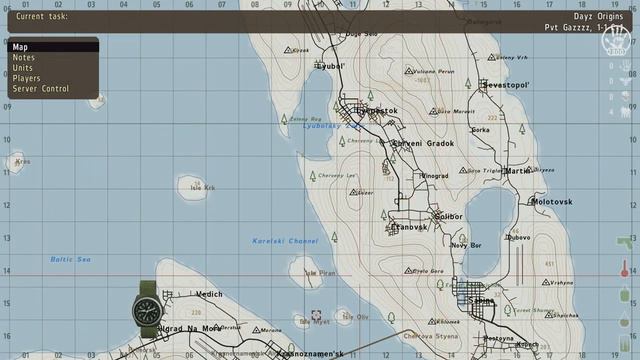Click the Gora Marovit triangle marker

point(433,111)
